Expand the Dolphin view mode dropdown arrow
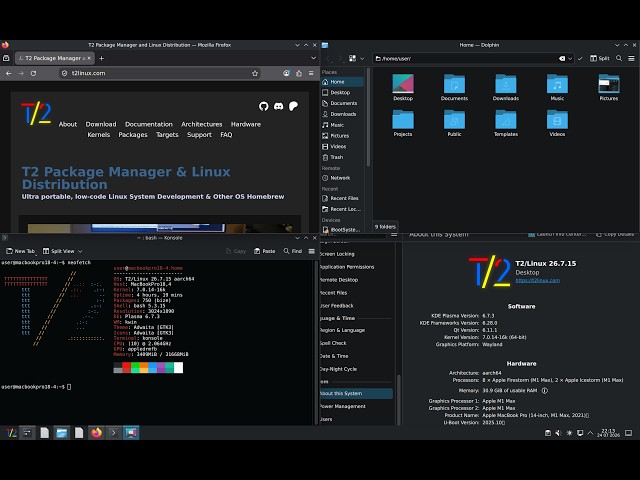 pyautogui.click(x=362, y=59)
